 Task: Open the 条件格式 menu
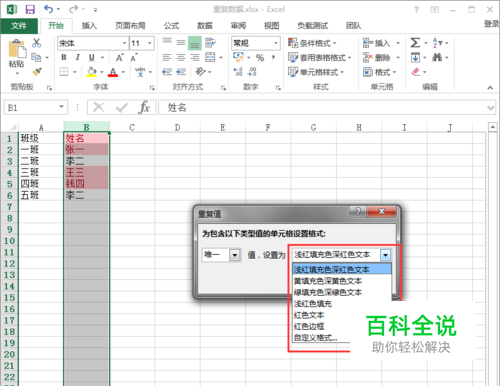click(x=312, y=43)
